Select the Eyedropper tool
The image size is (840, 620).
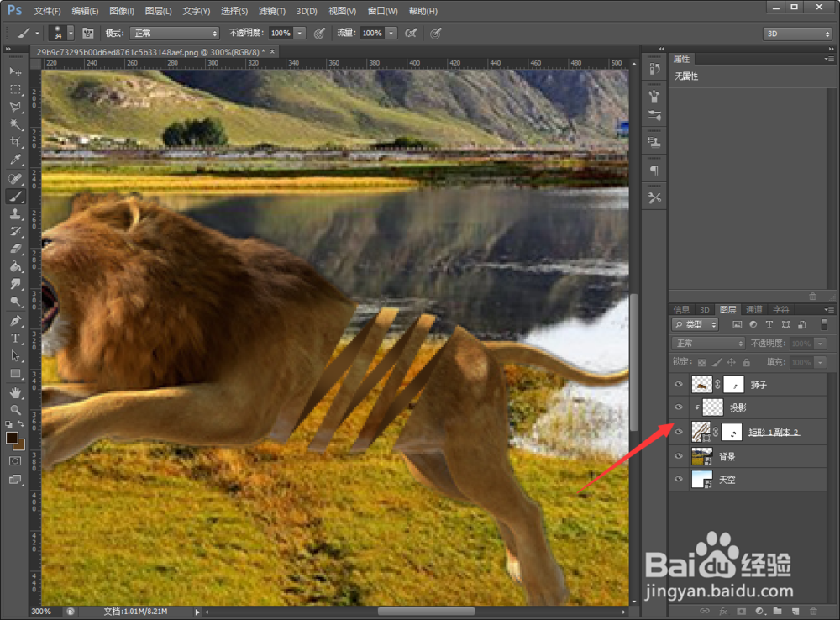pyautogui.click(x=15, y=160)
